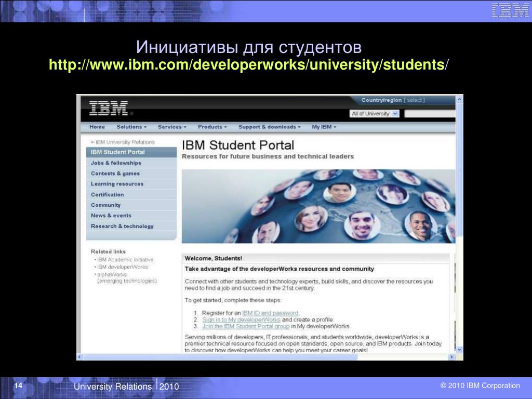Click the vertical scrollbar up arrow

pos(459,99)
